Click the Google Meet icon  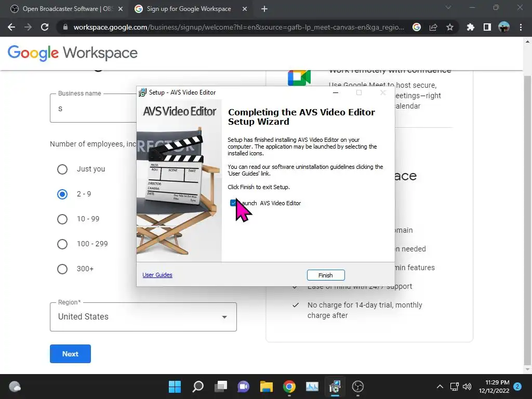299,78
